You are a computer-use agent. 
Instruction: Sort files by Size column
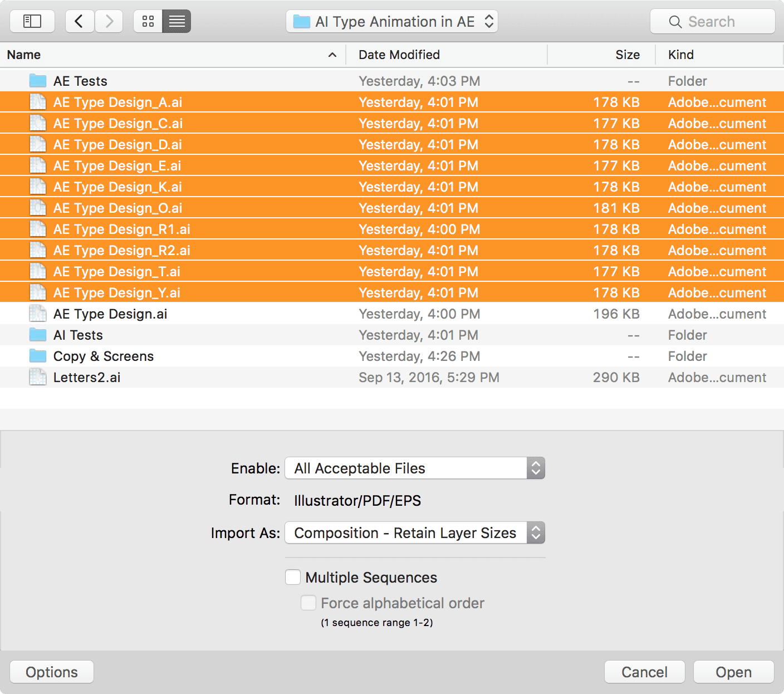[627, 55]
